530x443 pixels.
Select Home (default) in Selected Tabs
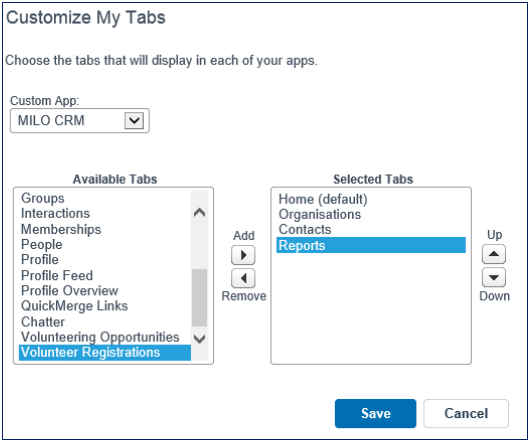click(323, 199)
